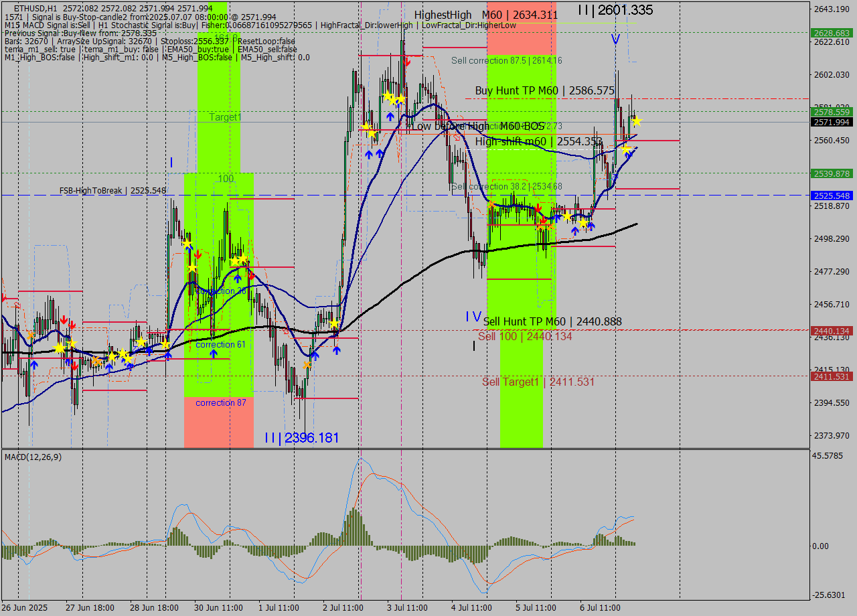
Task: Click the correction 87 text label
Action: [220, 403]
